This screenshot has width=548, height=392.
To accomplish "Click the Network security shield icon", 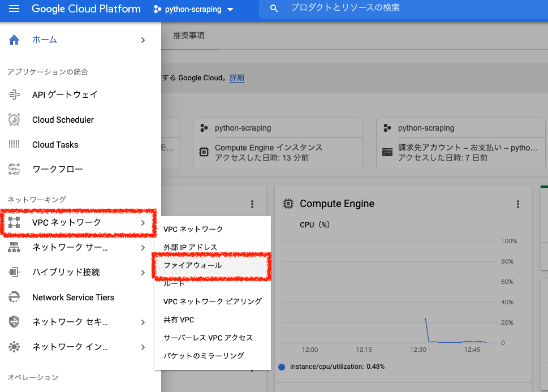I will click(x=14, y=322).
